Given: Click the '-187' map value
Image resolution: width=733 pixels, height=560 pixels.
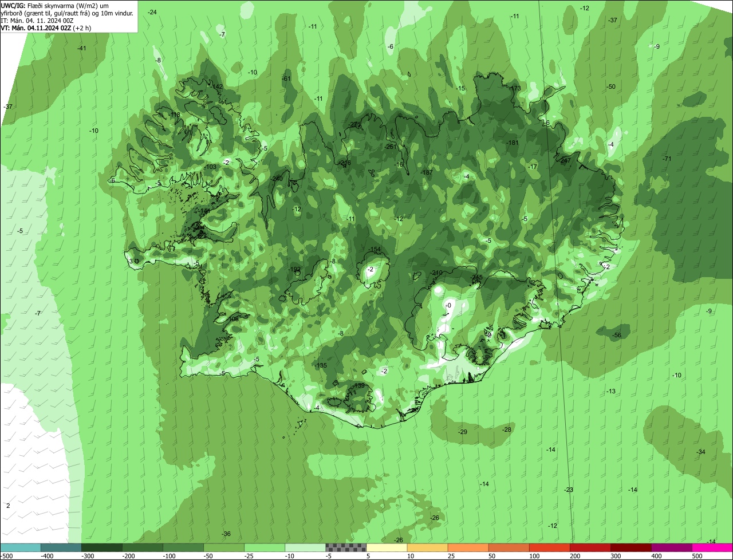Looking at the screenshot, I should [x=426, y=172].
